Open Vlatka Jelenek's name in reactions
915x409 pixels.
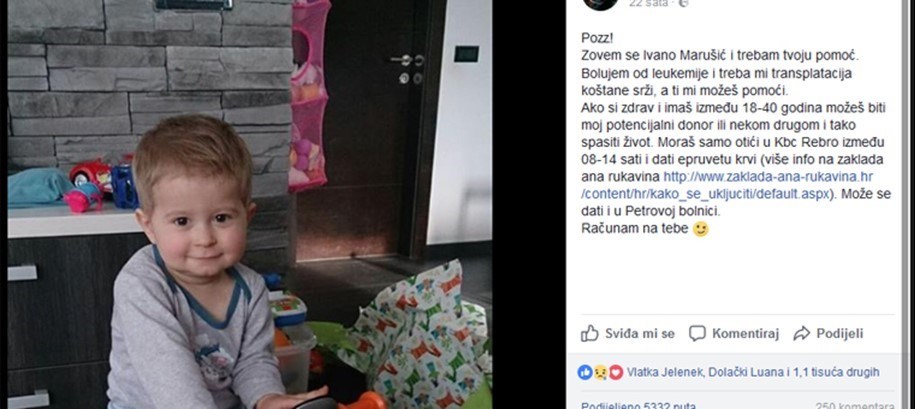[x=663, y=372]
